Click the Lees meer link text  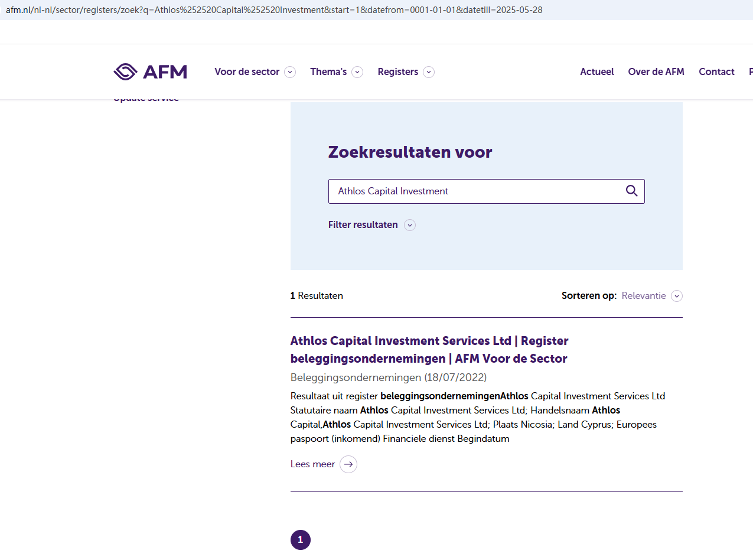coord(312,464)
